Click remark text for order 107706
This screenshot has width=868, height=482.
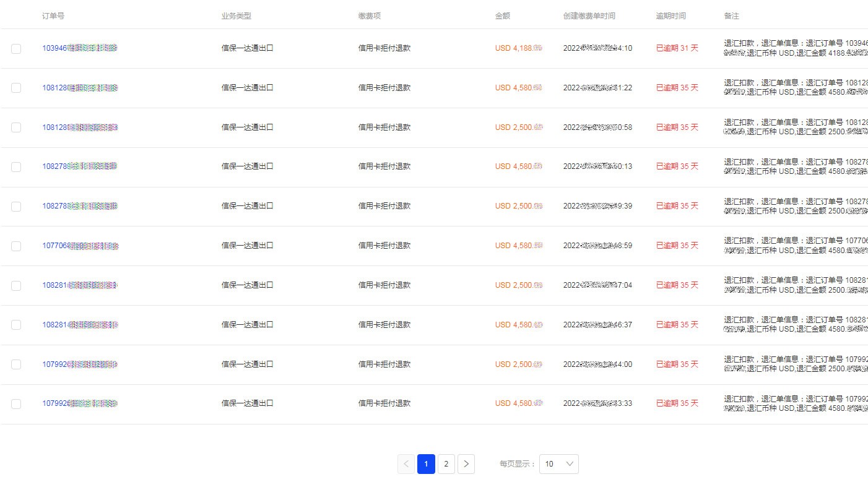[x=796, y=246]
